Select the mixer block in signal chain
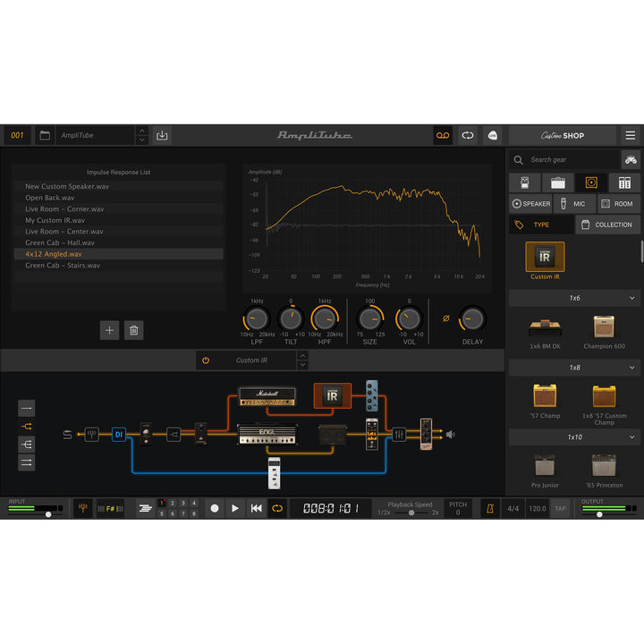This screenshot has width=644, height=644. tap(398, 434)
